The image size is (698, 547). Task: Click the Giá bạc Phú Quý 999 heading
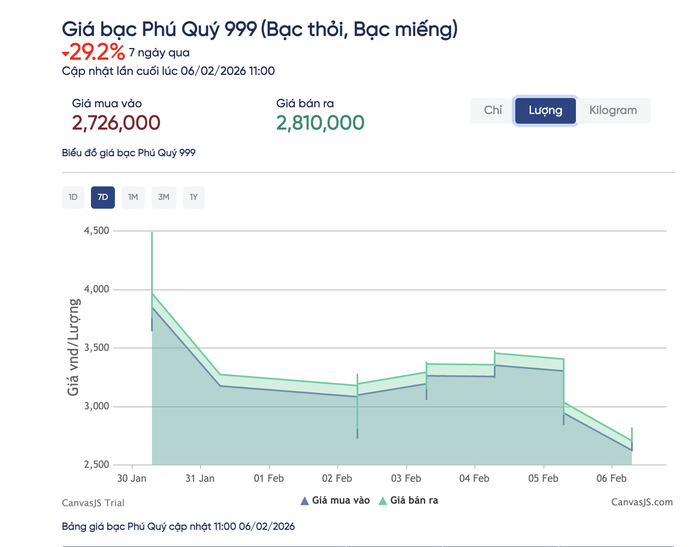260,29
